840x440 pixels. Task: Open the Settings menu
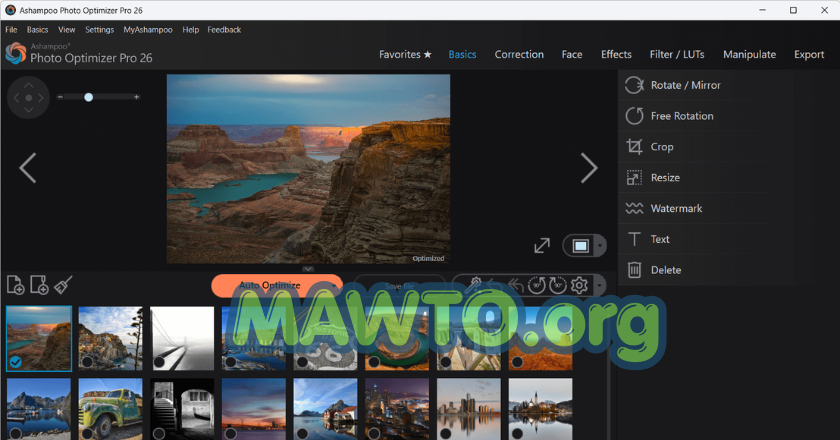coord(100,30)
